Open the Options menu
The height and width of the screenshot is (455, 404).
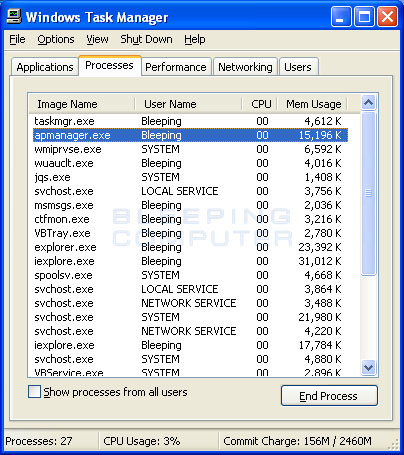coord(56,39)
